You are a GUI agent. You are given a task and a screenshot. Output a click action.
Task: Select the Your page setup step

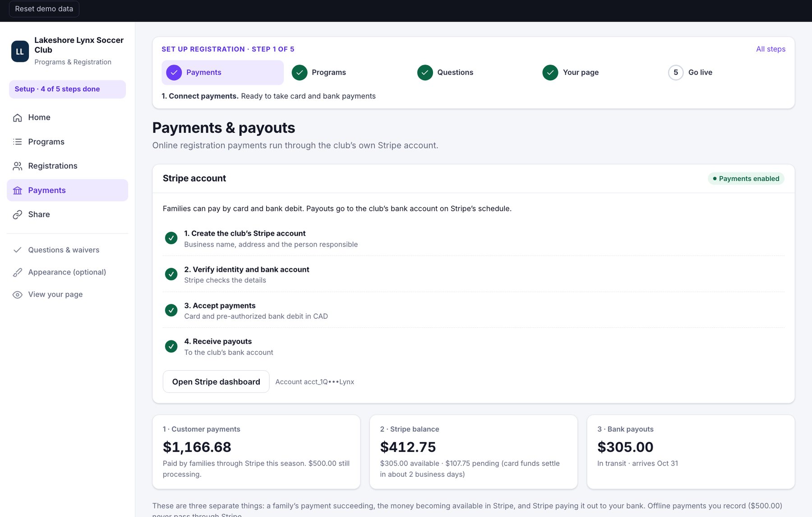(599, 73)
